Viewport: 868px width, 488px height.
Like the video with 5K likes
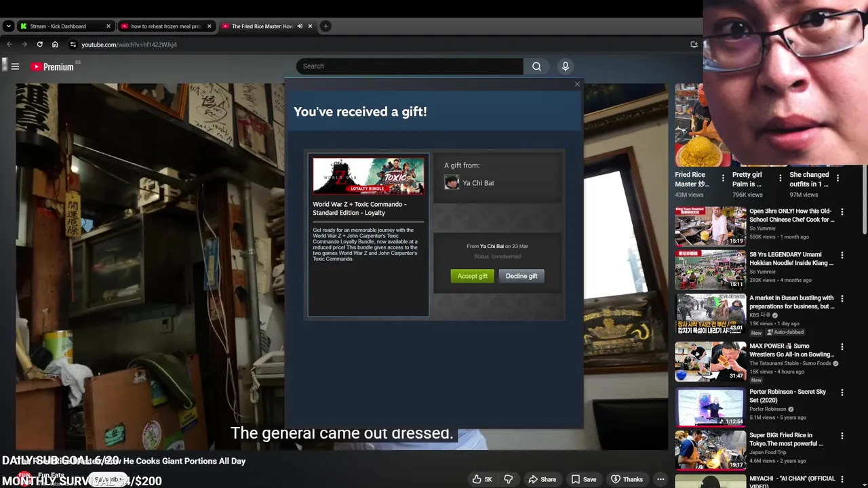(x=482, y=479)
